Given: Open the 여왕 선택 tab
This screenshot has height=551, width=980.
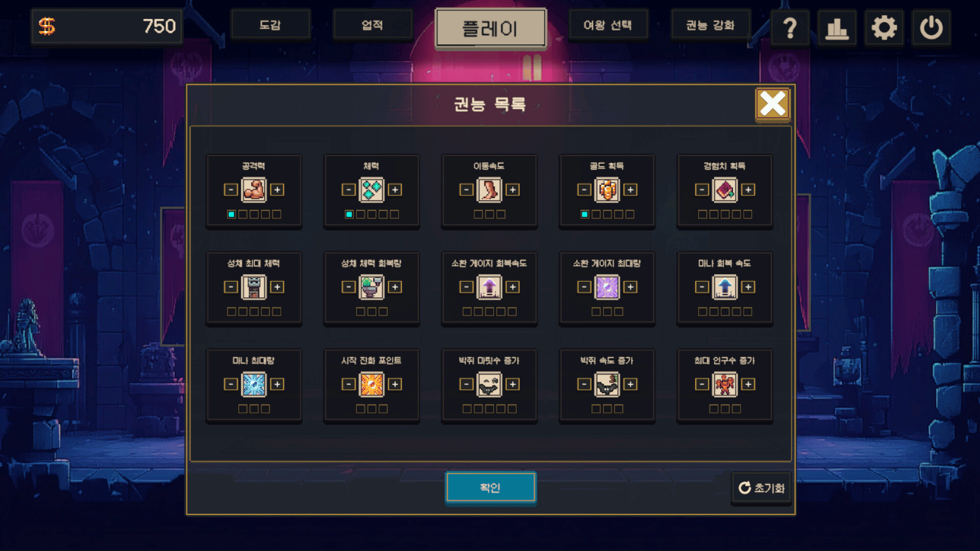Looking at the screenshot, I should [x=607, y=24].
